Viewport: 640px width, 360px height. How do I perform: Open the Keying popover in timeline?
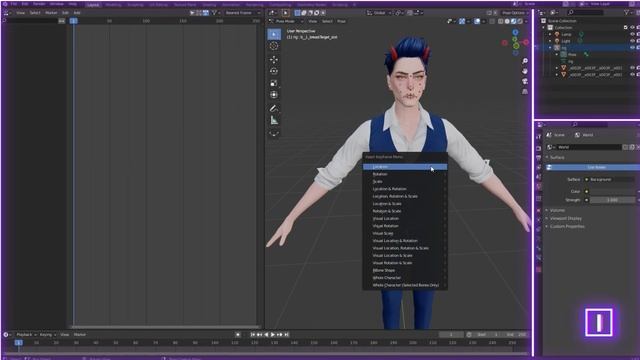(47, 335)
